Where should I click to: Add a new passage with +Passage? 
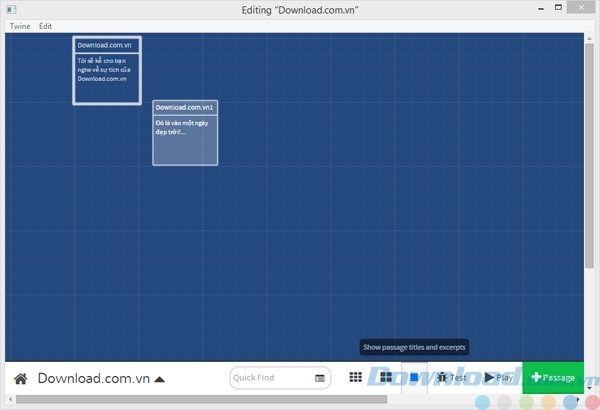tap(553, 377)
